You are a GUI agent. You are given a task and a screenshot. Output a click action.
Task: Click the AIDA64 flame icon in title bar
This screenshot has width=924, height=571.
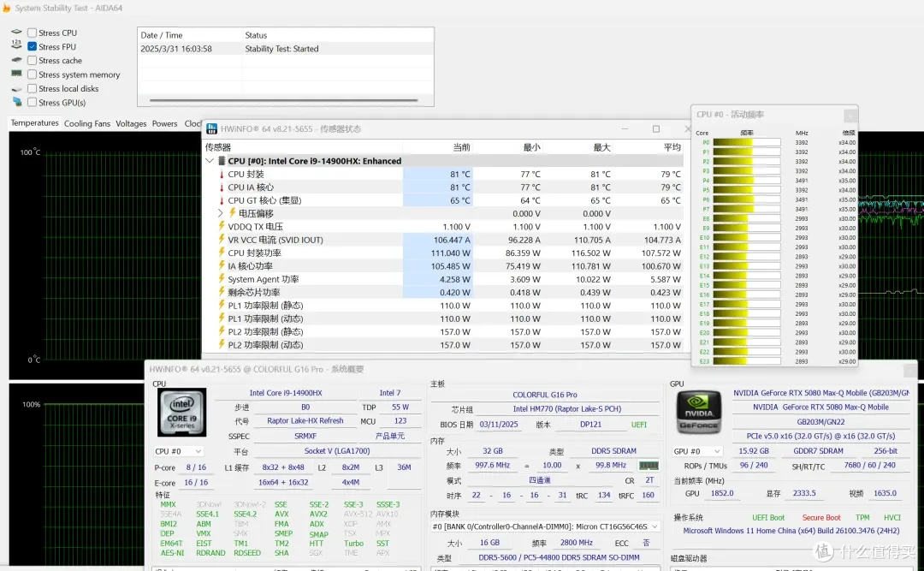click(6, 8)
